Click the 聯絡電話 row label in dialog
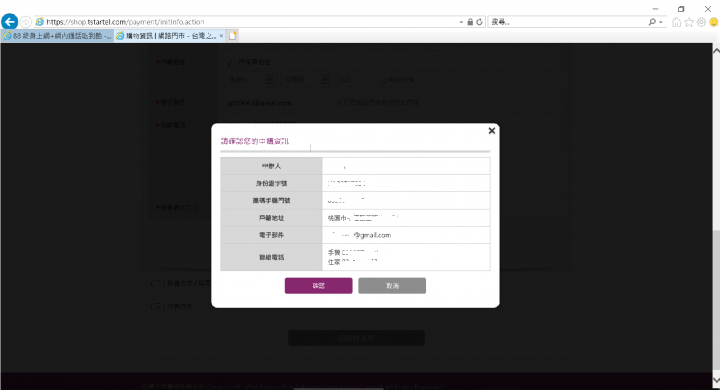 [271, 257]
